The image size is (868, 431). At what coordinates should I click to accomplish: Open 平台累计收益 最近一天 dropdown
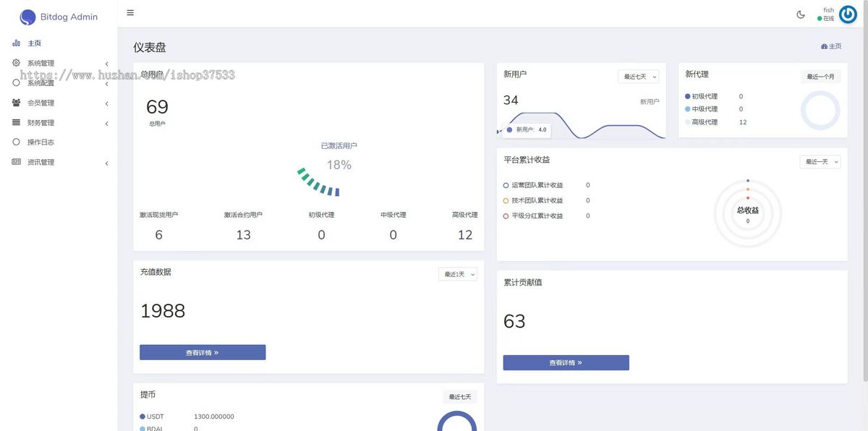click(820, 162)
